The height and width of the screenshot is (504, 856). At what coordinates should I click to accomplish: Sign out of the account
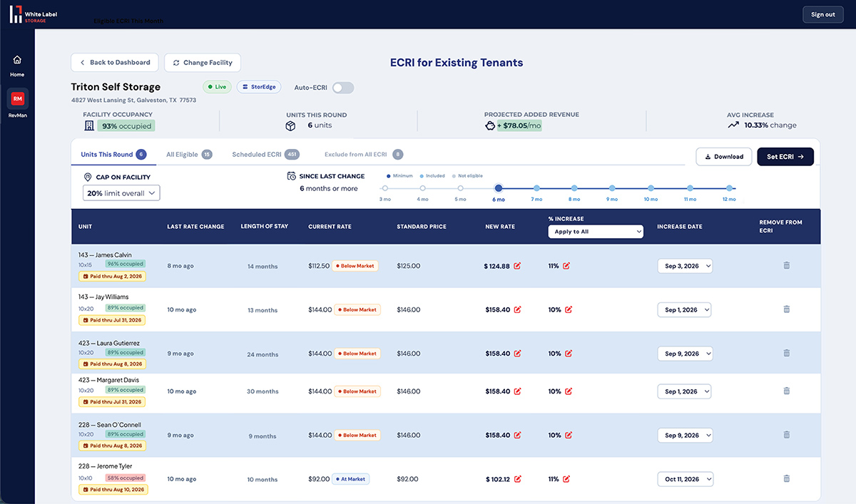coord(822,14)
